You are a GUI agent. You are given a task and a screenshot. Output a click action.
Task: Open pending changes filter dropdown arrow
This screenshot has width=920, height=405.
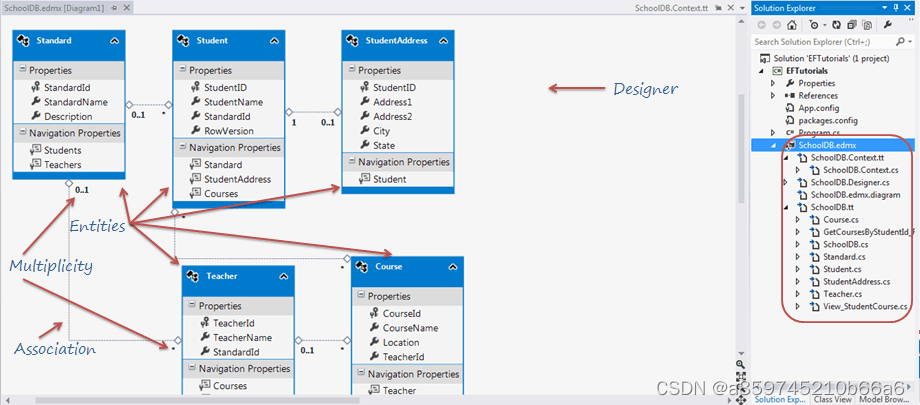[823, 25]
